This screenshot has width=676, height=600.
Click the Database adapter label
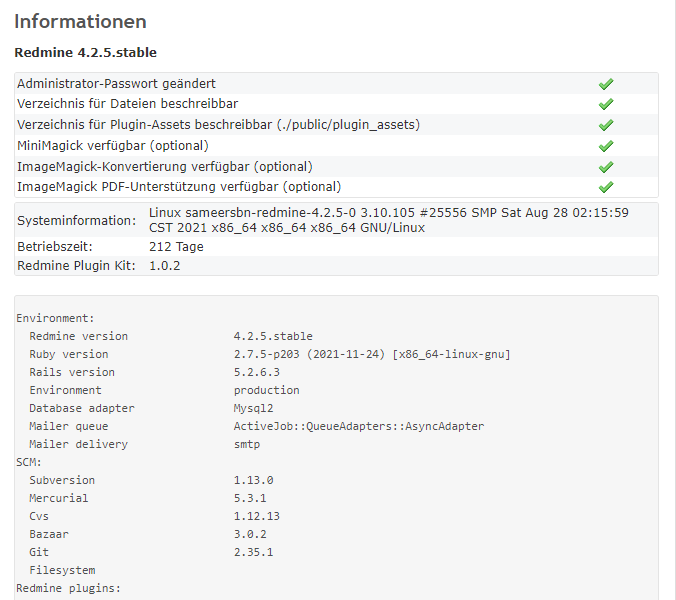[82, 408]
